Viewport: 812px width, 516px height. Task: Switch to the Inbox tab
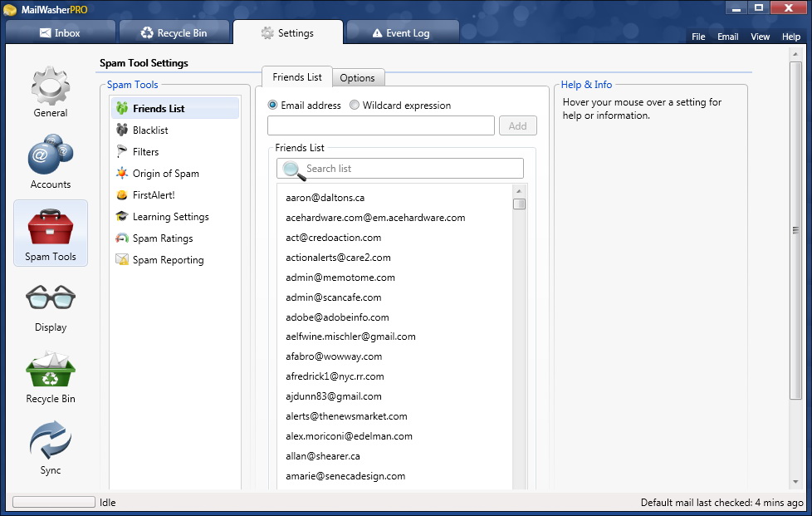click(x=60, y=32)
